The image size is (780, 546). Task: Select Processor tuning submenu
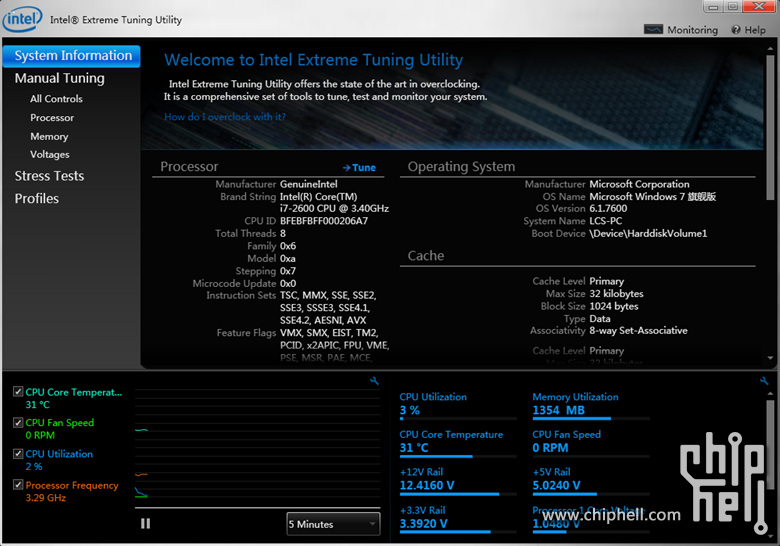(x=52, y=118)
